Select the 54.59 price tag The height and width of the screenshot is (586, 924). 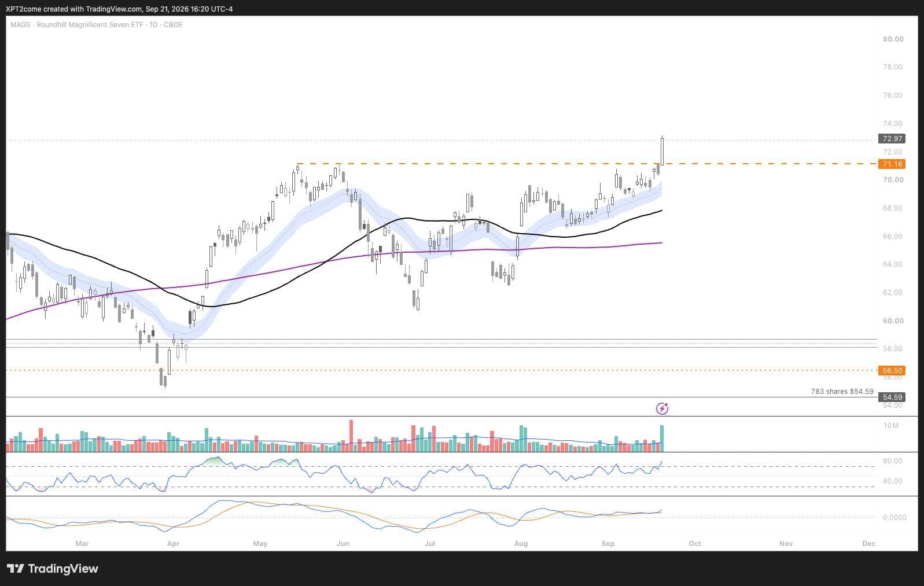(x=892, y=397)
